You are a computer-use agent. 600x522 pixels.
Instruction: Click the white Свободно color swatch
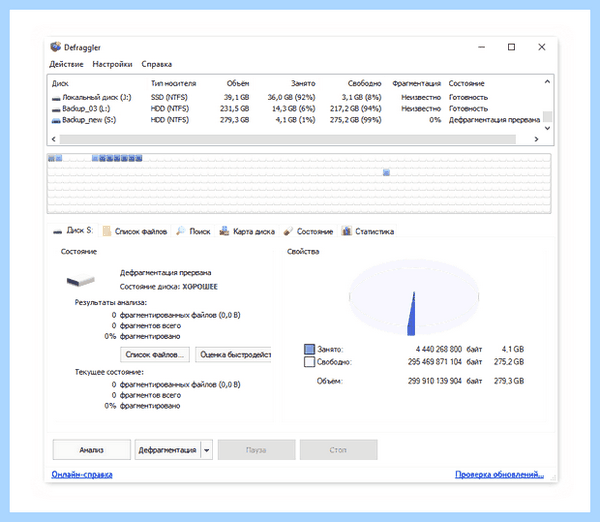tap(309, 362)
